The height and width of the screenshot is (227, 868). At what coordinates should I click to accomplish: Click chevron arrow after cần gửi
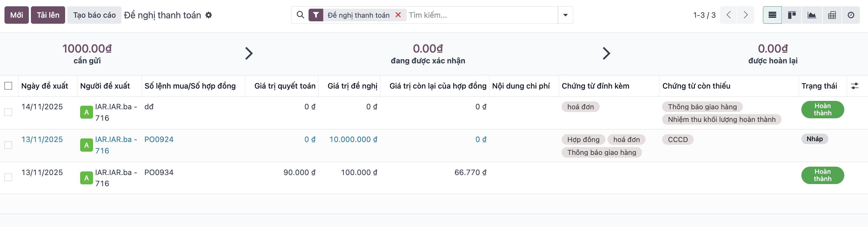click(249, 53)
